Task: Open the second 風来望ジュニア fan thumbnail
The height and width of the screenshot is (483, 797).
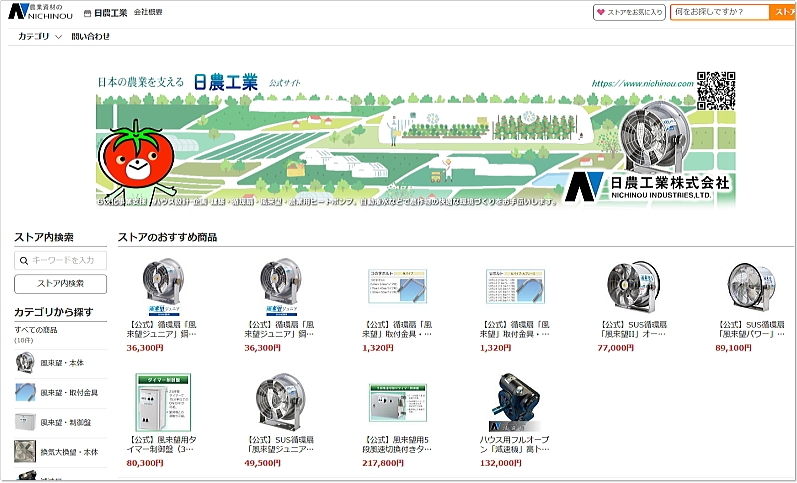Action: [281, 287]
